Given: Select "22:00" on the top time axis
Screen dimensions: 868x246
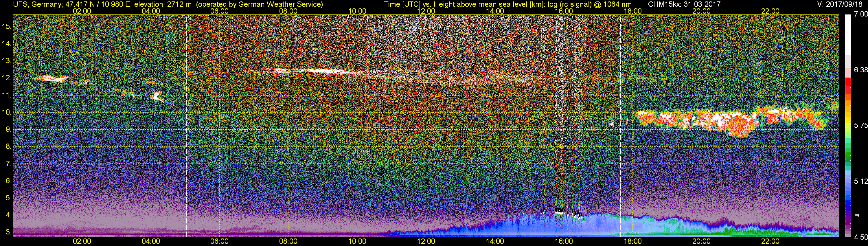Looking at the screenshot, I should (770, 11).
